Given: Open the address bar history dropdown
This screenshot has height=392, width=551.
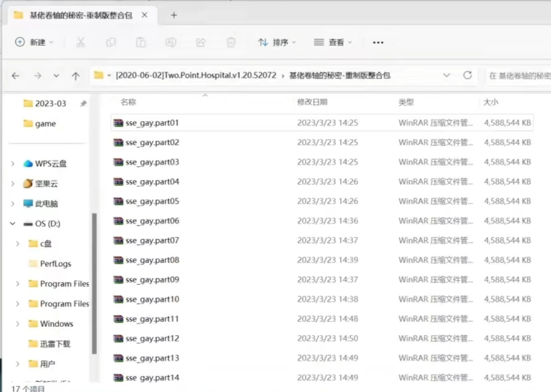Looking at the screenshot, I should click(x=446, y=75).
